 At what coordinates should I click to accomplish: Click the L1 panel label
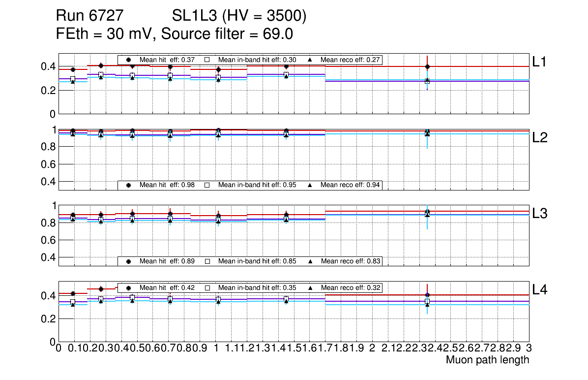point(540,62)
